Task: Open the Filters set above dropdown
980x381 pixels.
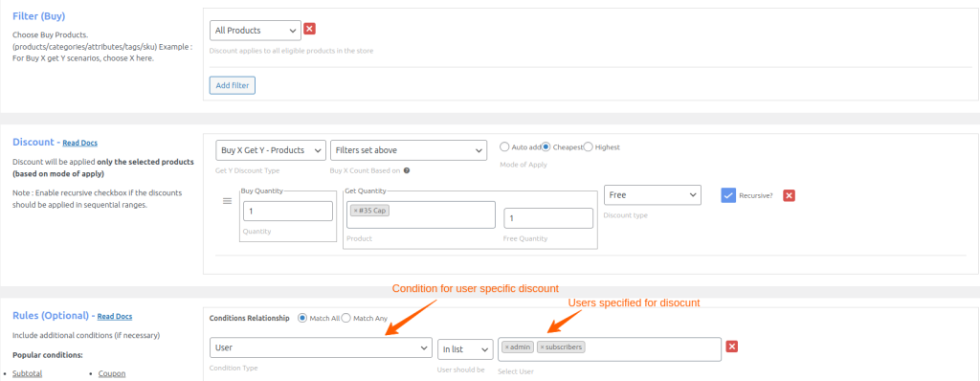Action: pyautogui.click(x=409, y=150)
